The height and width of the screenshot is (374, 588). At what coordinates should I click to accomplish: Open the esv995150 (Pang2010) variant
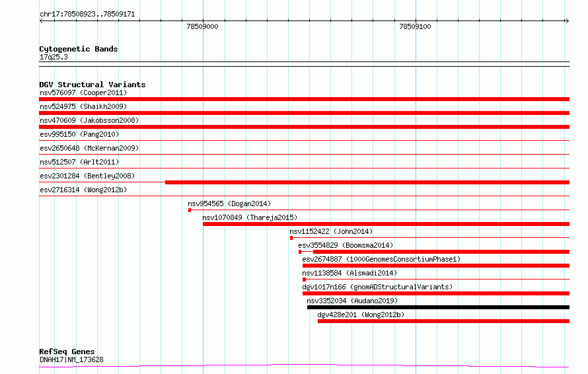click(x=79, y=134)
